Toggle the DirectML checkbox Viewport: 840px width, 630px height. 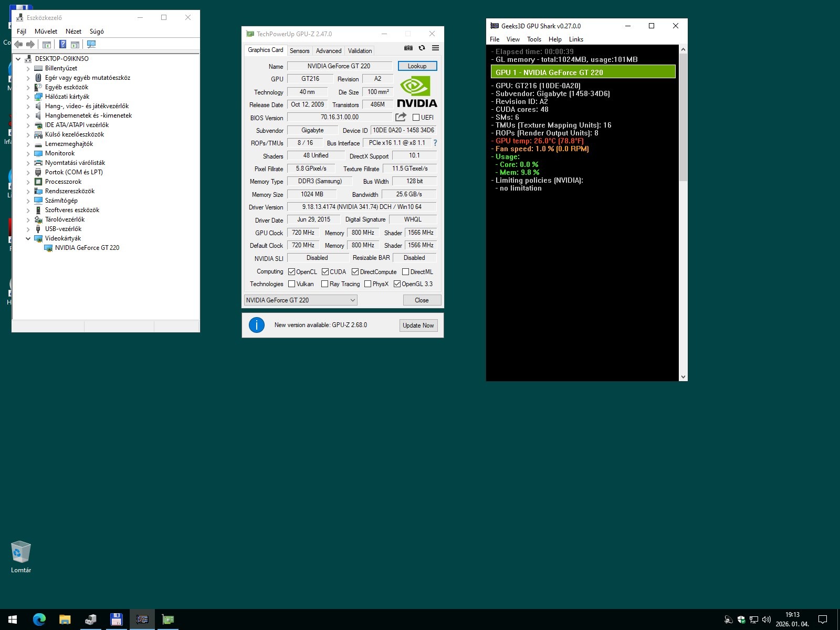pos(406,272)
